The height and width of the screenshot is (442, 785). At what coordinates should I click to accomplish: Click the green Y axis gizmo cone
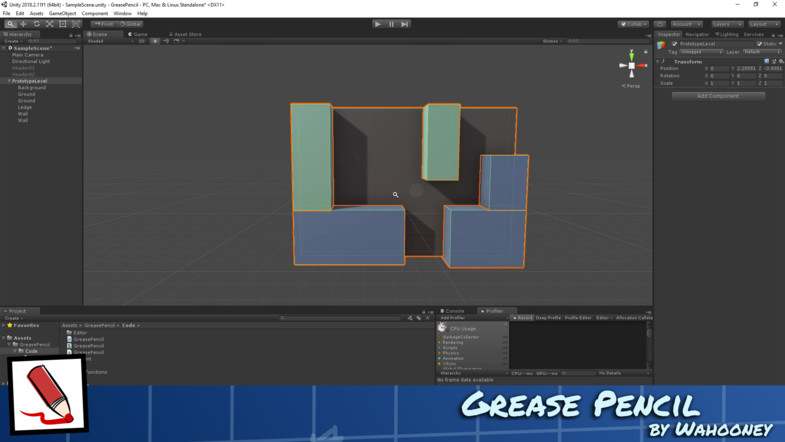[x=631, y=56]
